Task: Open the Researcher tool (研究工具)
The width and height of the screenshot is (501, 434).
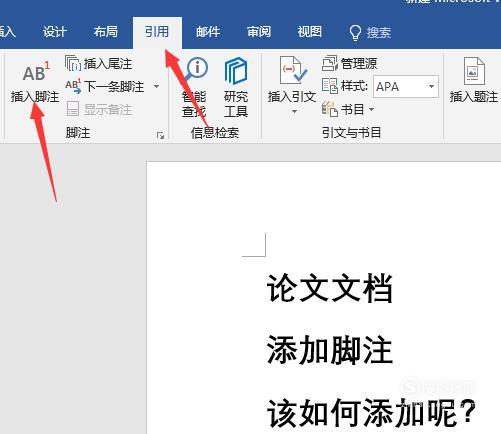Action: pos(236,87)
